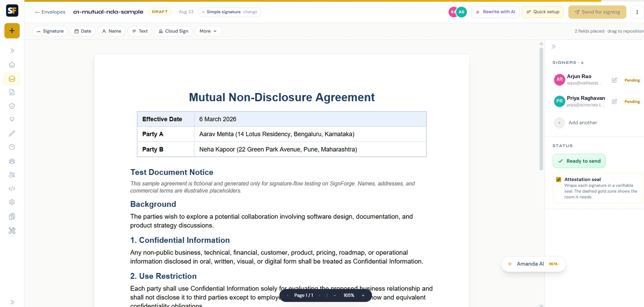The height and width of the screenshot is (307, 644).
Task: Click the Background heading
Action: point(153,204)
